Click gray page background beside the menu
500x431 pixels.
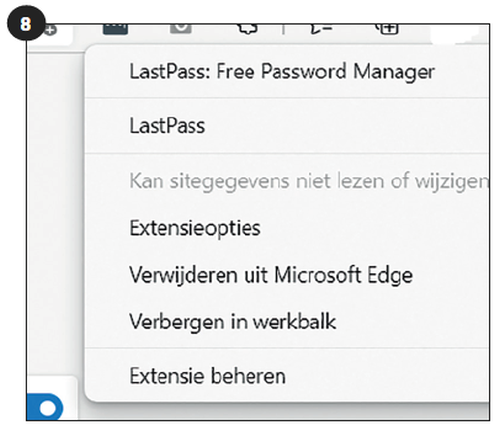click(55, 213)
